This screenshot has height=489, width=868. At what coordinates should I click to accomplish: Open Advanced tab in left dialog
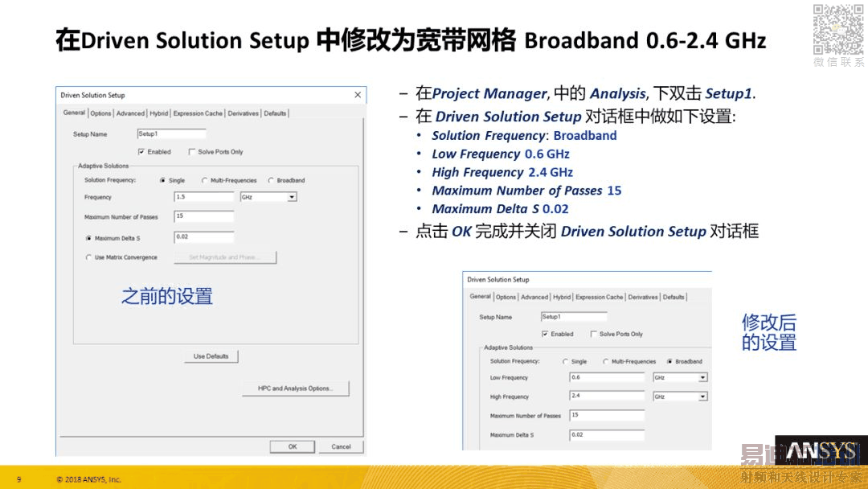point(131,113)
